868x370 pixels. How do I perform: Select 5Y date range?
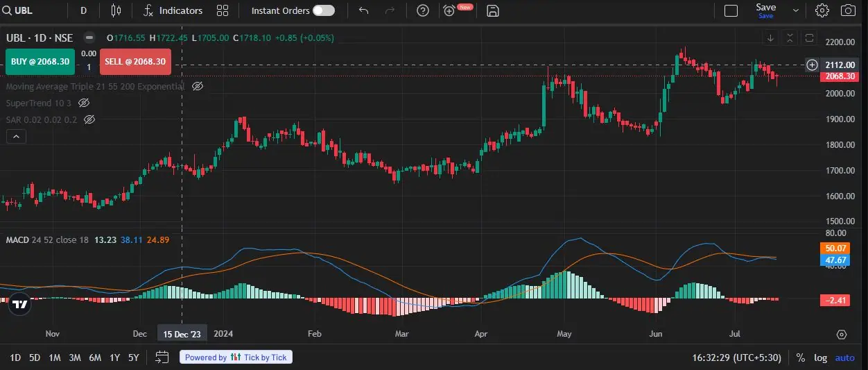(x=133, y=358)
